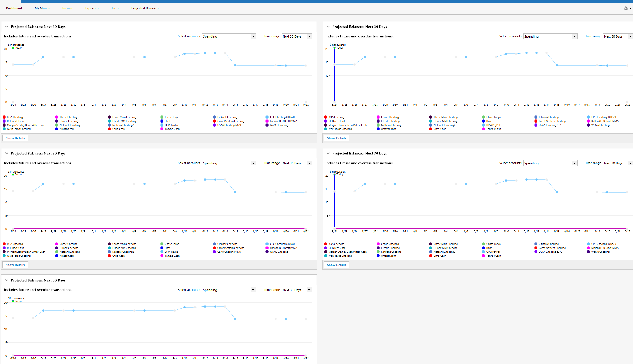Click Amazon.com legend dot in middle-left panel
This screenshot has width=633, height=364.
click(x=57, y=256)
